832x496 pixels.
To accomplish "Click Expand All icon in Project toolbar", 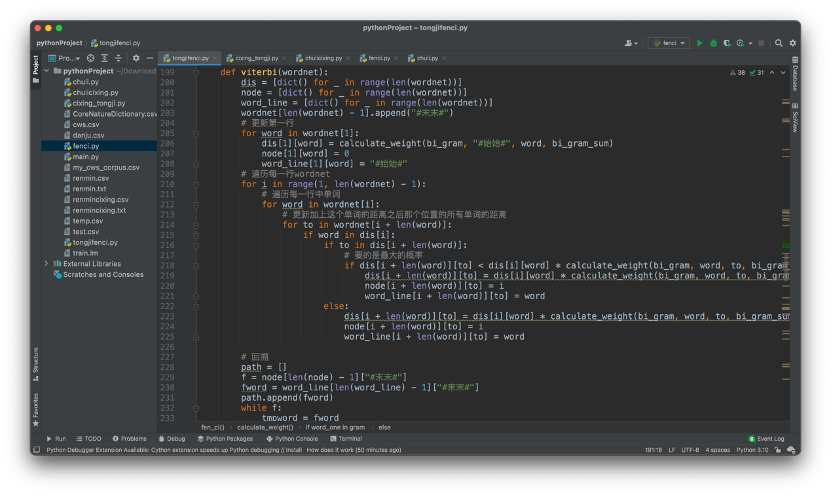I will (x=105, y=58).
